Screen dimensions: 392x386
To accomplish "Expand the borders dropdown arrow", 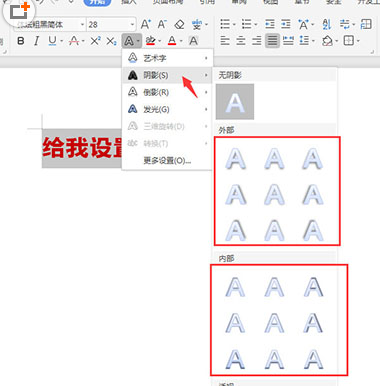I will point(358,41).
